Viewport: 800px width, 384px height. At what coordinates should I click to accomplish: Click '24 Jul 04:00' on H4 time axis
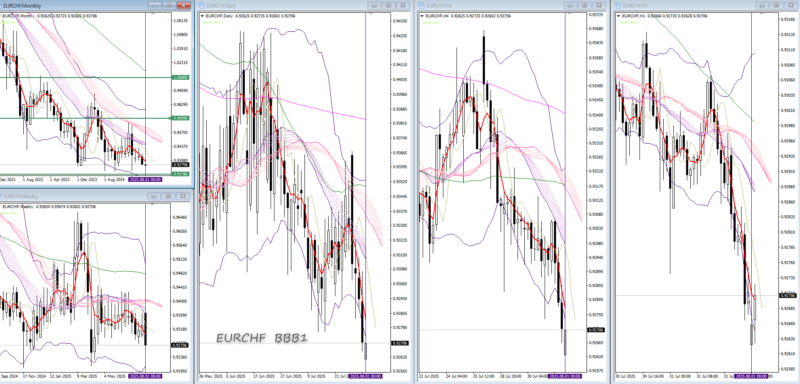456,376
